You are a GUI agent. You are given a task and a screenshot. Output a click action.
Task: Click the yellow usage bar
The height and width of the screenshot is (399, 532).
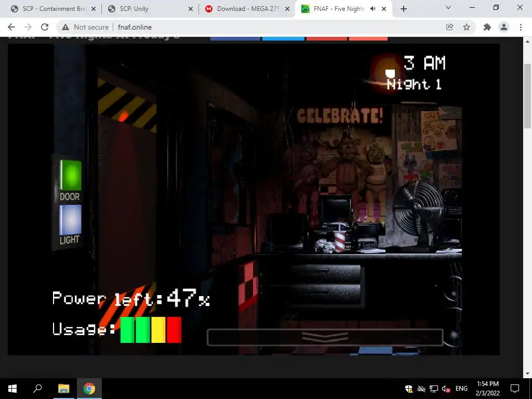coord(158,330)
